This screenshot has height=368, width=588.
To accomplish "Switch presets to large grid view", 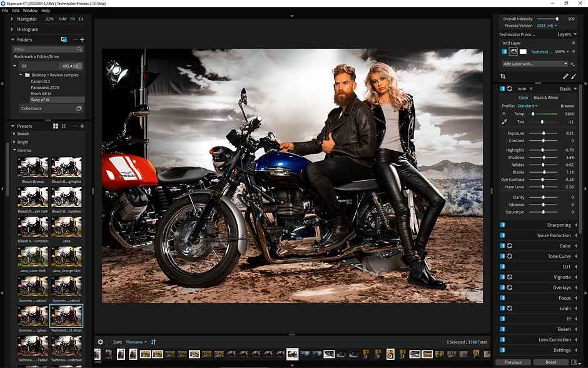I will tap(56, 126).
